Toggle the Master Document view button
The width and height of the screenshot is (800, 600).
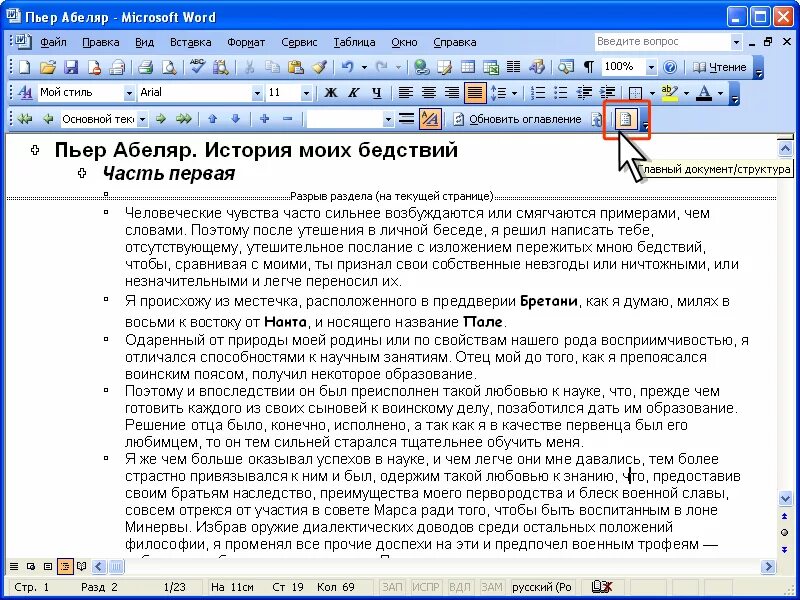[x=626, y=119]
